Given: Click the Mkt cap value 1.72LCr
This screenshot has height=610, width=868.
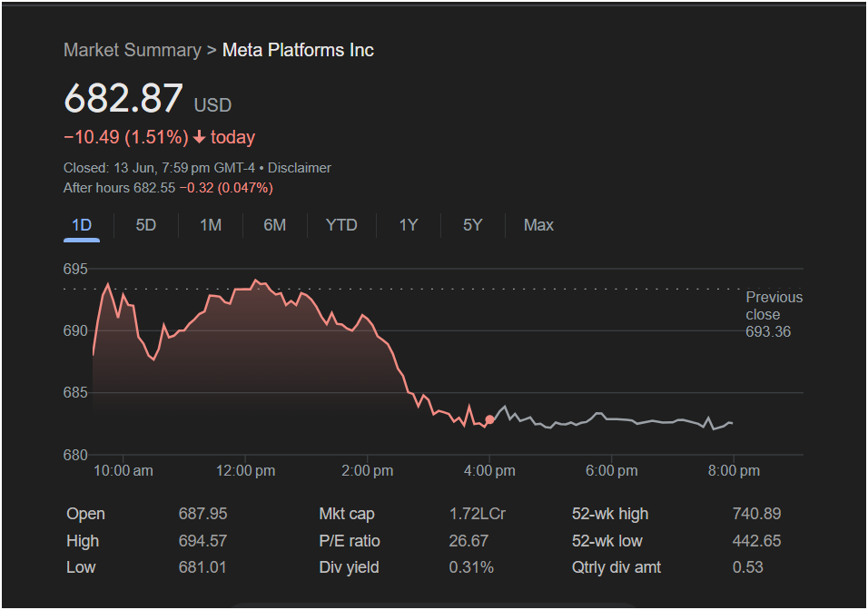Looking at the screenshot, I should coord(478,514).
